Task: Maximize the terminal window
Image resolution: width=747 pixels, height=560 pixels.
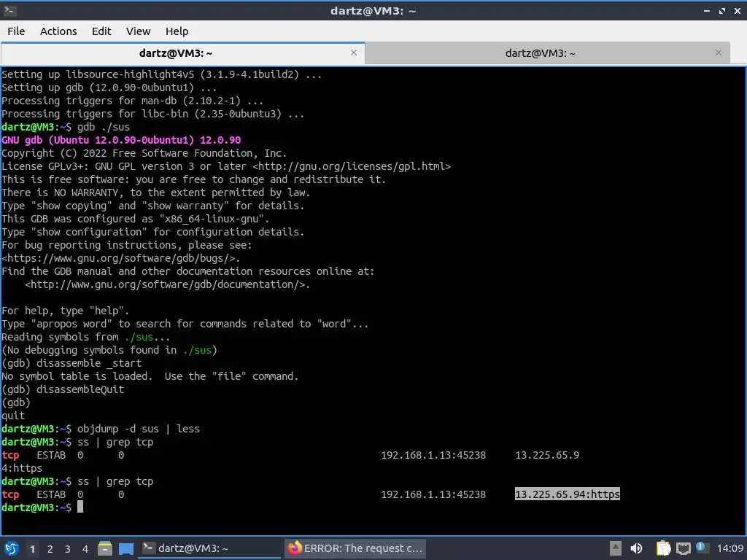Action: point(722,10)
